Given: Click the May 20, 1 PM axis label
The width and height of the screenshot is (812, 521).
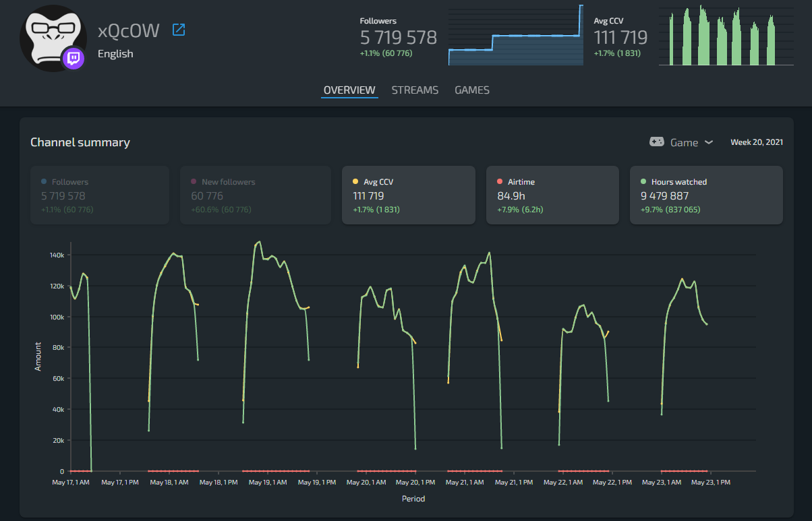Looking at the screenshot, I should pos(415,483).
